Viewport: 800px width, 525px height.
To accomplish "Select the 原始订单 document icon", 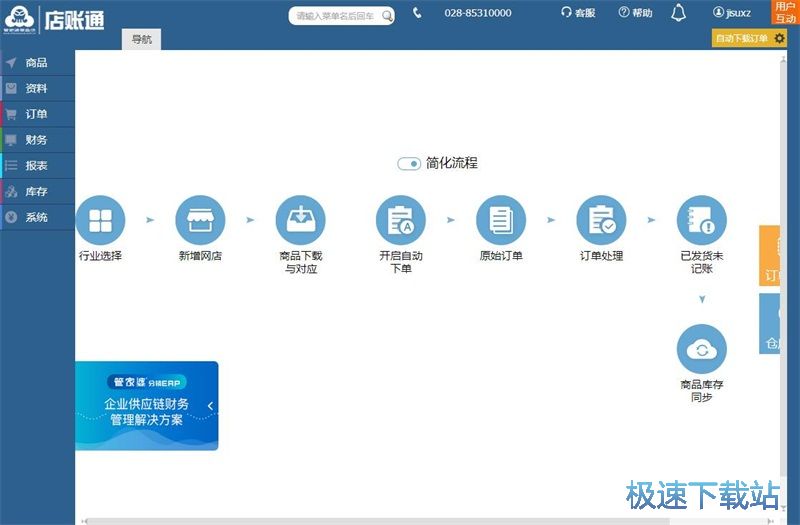I will click(x=501, y=220).
